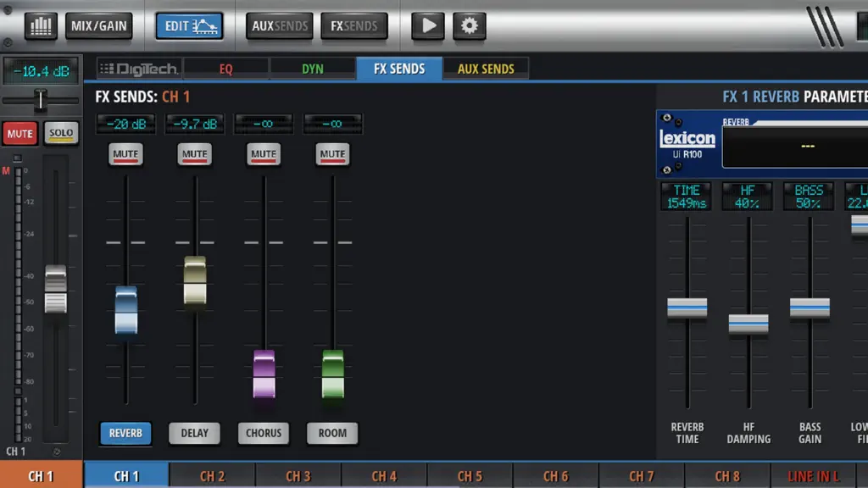Open settings gear icon

click(470, 26)
